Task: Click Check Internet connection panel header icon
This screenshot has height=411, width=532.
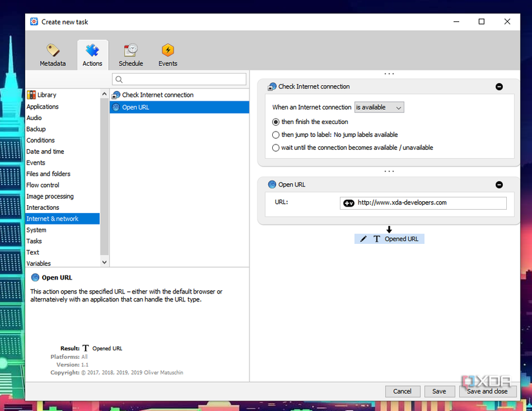Action: click(x=272, y=86)
